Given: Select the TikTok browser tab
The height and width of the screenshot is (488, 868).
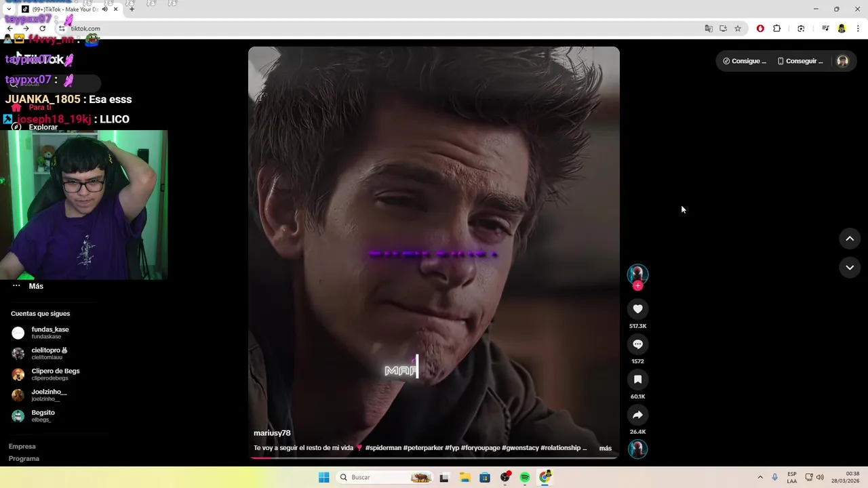Looking at the screenshot, I should (64, 9).
